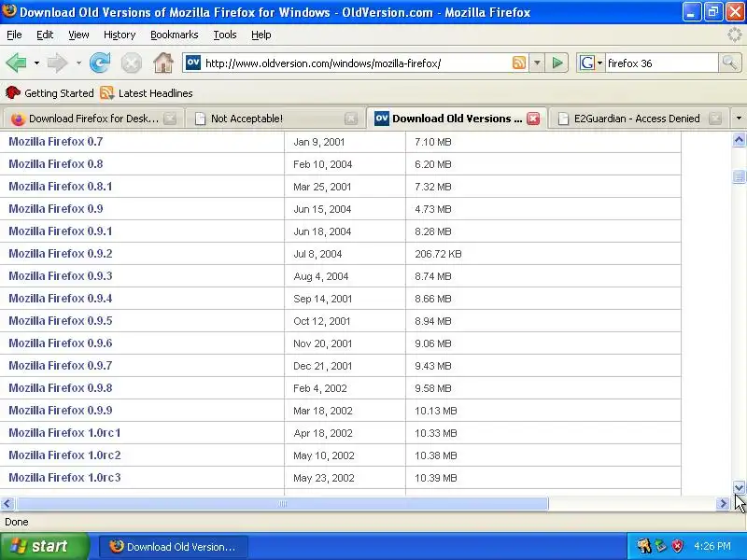Click the Windows Start button

45,546
